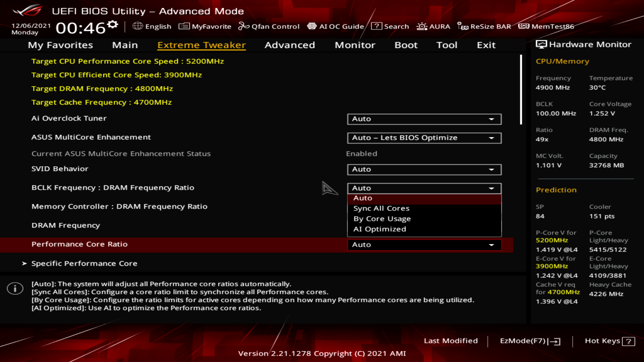The image size is (644, 362).
Task: Launch MemTest86 memory icon
Action: tap(524, 26)
